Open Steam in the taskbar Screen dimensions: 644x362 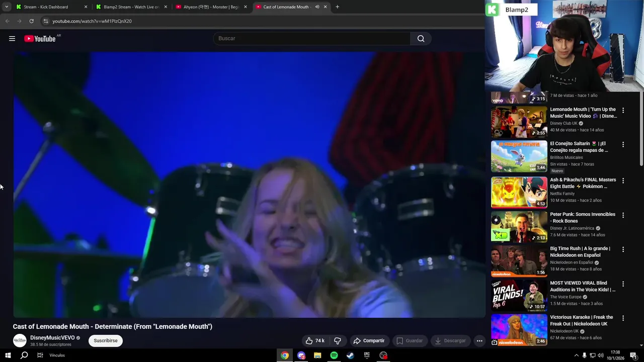(350, 355)
